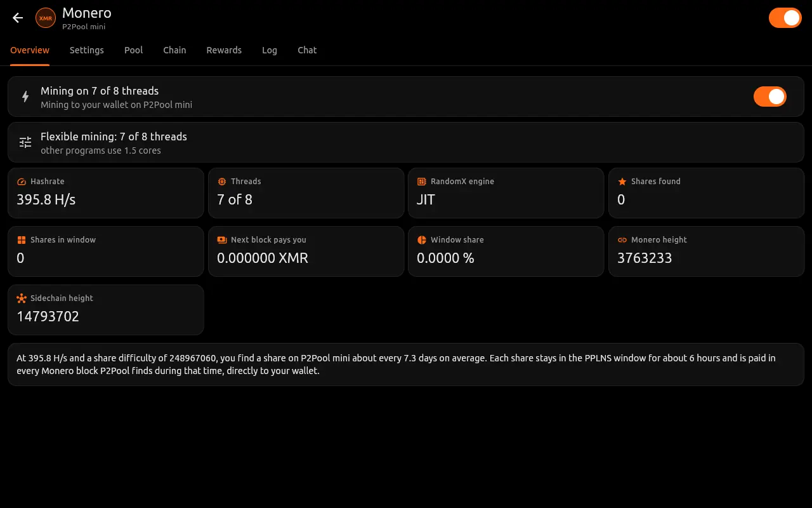
Task: Click the Monero title in the header
Action: tap(87, 13)
